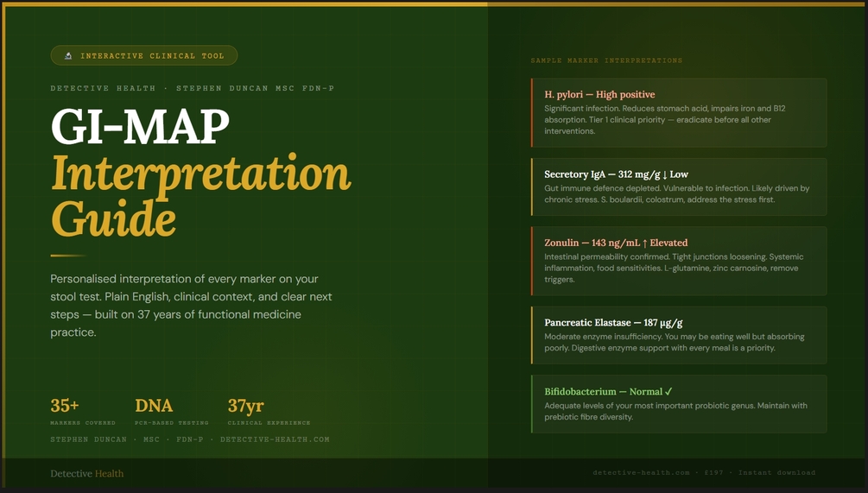Click 'Detective Health · Stephen Duncan MSC FDN-P' subtitle

[192, 88]
